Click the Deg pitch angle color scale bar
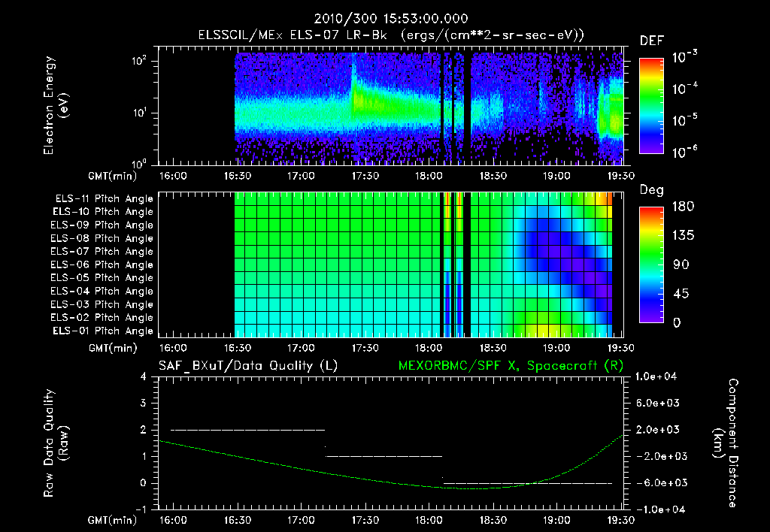Image resolution: width=770 pixels, height=532 pixels. (652, 264)
